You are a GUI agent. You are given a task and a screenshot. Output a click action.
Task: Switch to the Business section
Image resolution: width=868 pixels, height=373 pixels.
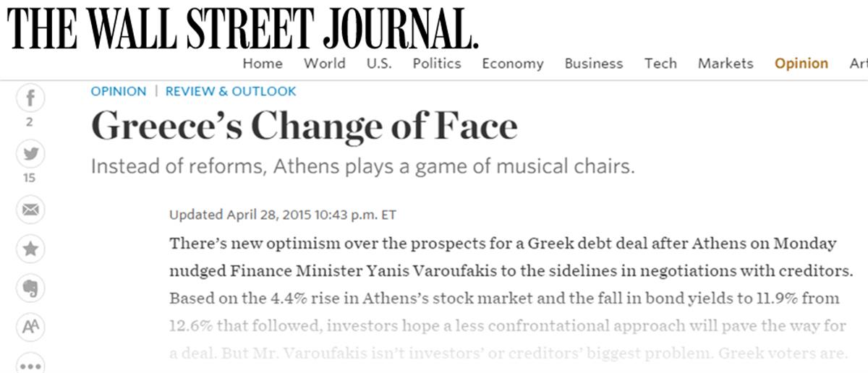pyautogui.click(x=593, y=64)
